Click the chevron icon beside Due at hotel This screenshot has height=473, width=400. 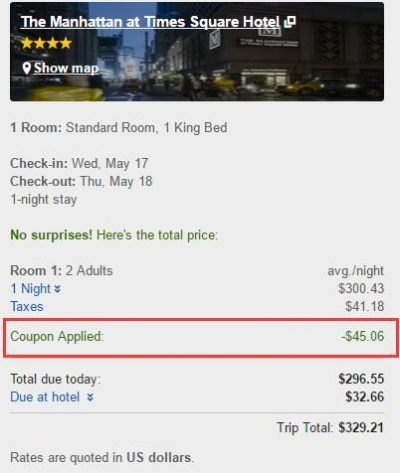click(90, 397)
